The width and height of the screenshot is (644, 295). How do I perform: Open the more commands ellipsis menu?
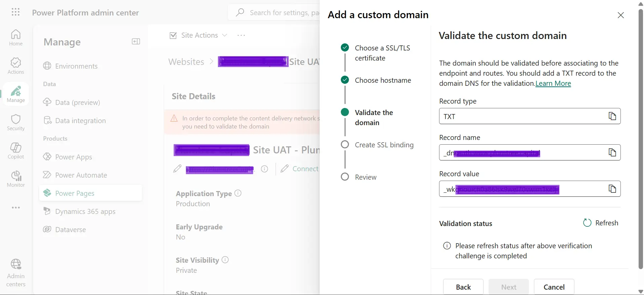241,35
